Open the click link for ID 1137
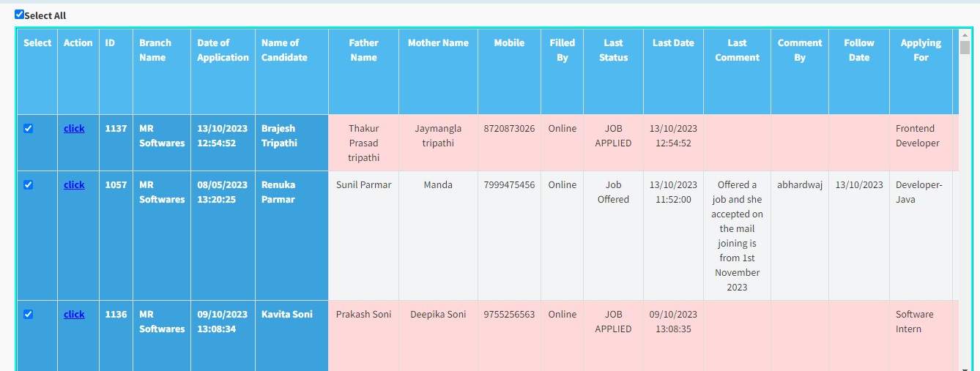 pyautogui.click(x=74, y=129)
